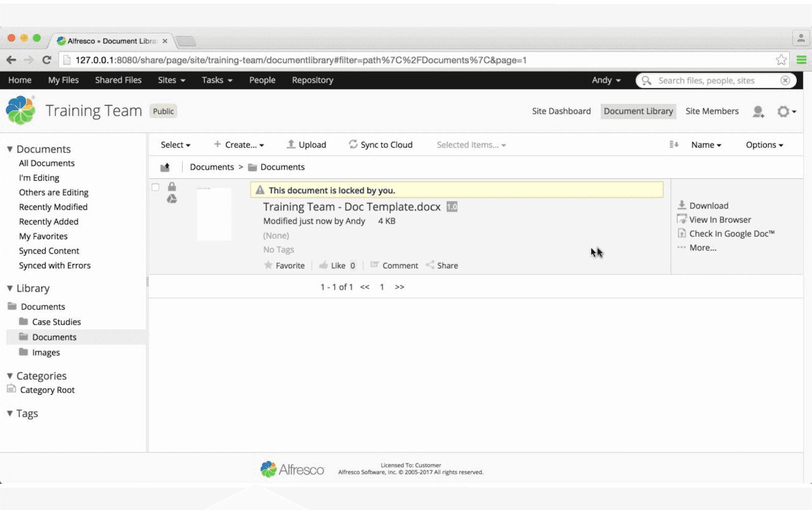Click the Upload icon in the toolbar
The image size is (812, 510).
291,144
